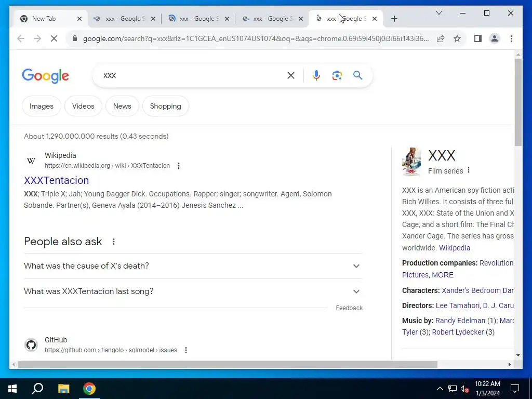Click right arrow of horizontal scrollbar
The width and height of the screenshot is (532, 399).
pyautogui.click(x=509, y=365)
